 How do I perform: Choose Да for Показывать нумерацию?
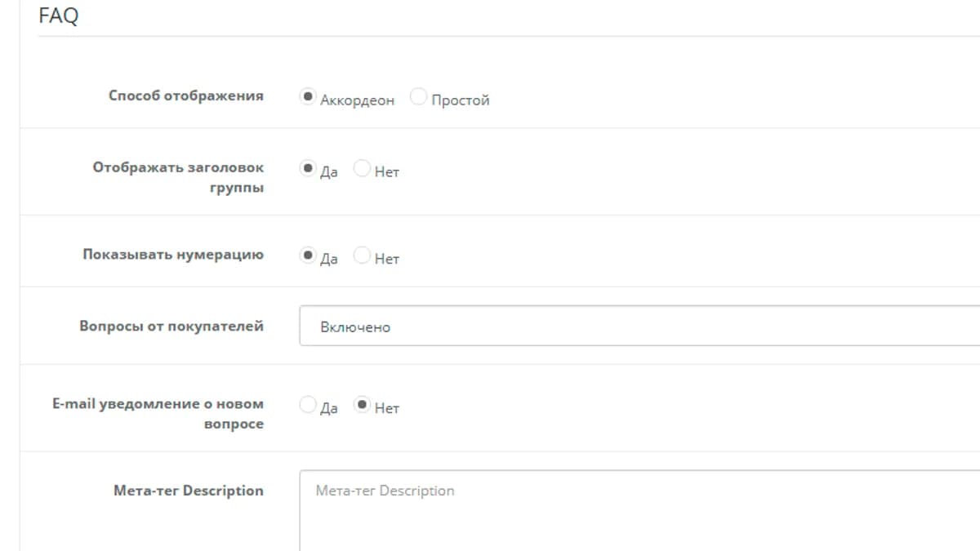[308, 256]
